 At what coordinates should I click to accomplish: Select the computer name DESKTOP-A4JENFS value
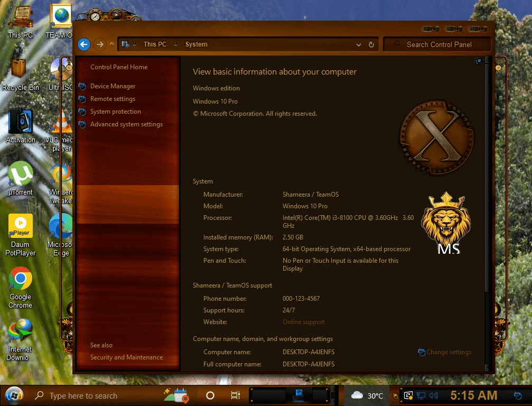309,352
